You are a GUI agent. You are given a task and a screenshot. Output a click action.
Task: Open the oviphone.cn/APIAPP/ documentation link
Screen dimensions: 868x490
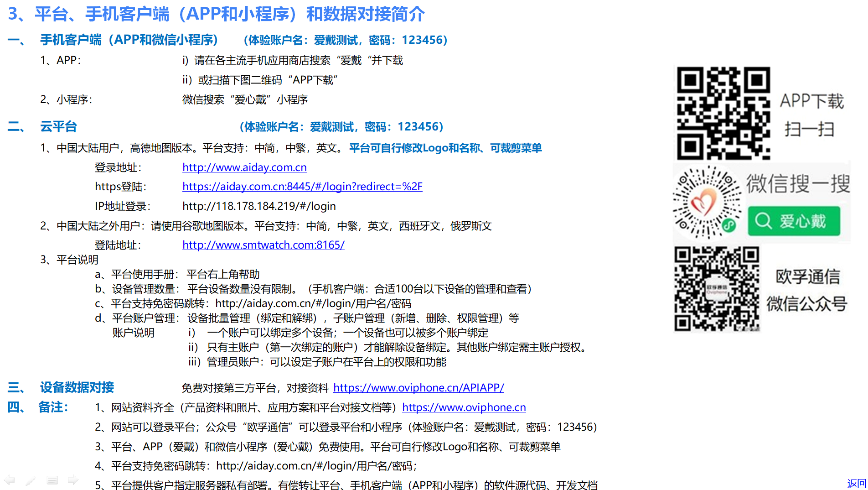[418, 388]
